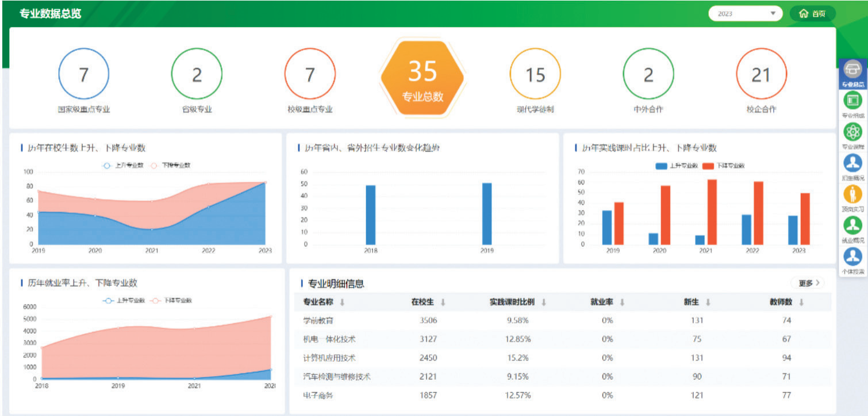Image resolution: width=868 pixels, height=416 pixels.
Task: Sort table by 教师数 column arrow
Action: pos(801,302)
